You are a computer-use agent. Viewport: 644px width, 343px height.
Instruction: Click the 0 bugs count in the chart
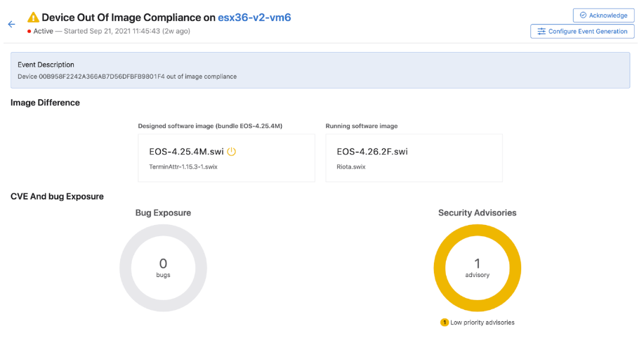click(163, 268)
